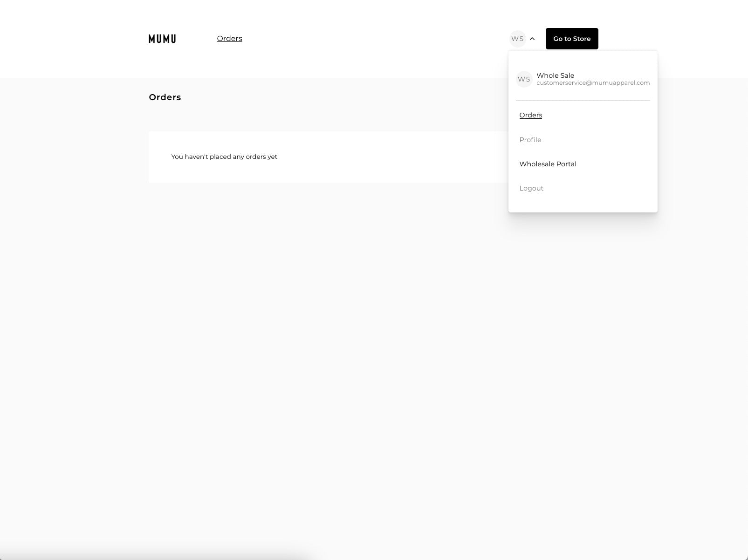Click the Orders page heading
The height and width of the screenshot is (560, 748).
(165, 97)
